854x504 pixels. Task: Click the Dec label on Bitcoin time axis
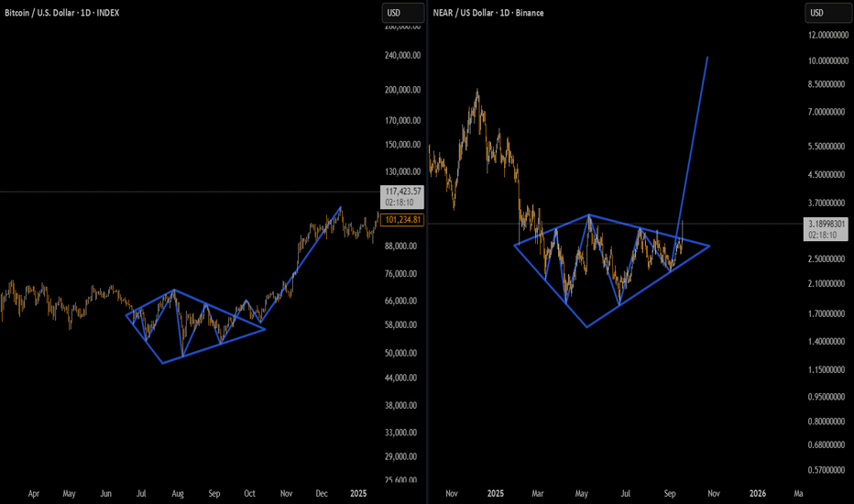[322, 493]
